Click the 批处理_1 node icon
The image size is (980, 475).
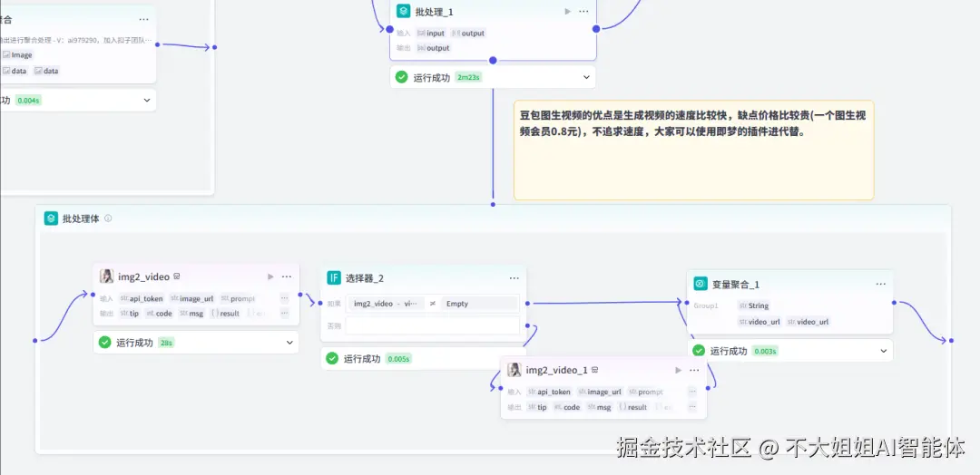403,11
